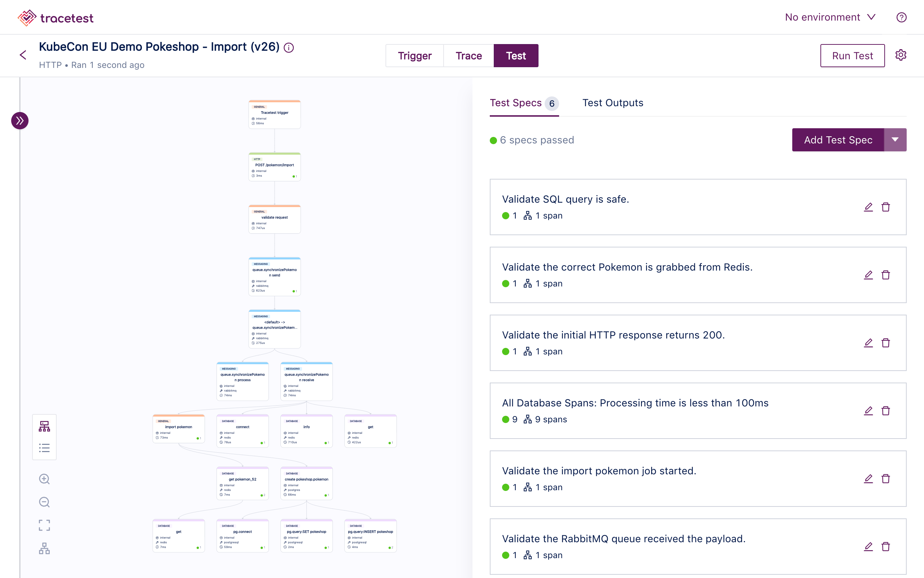Click the tracetest logo
The height and width of the screenshot is (578, 924).
(x=55, y=18)
